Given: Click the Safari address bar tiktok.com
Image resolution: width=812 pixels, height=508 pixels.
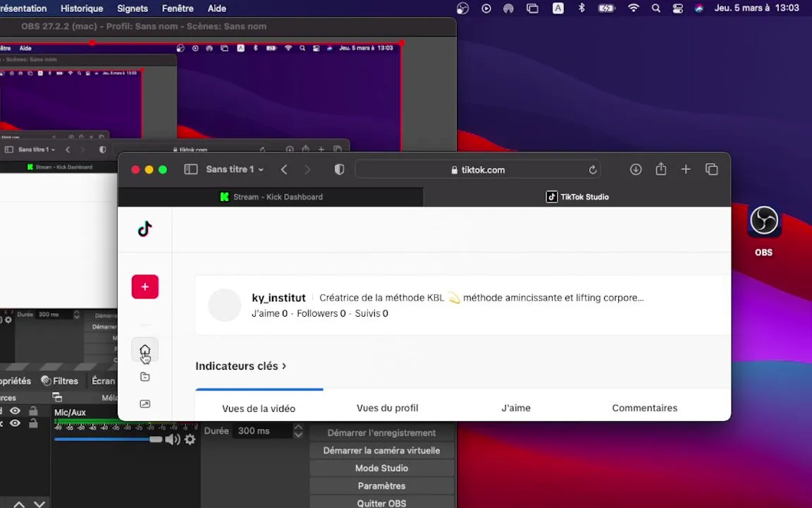Looking at the screenshot, I should 479,170.
